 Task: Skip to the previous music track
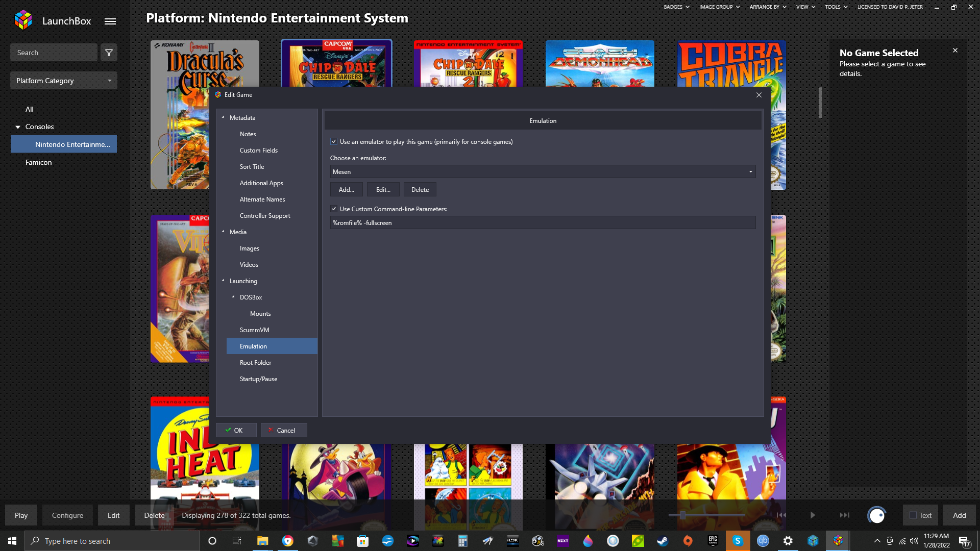781,515
